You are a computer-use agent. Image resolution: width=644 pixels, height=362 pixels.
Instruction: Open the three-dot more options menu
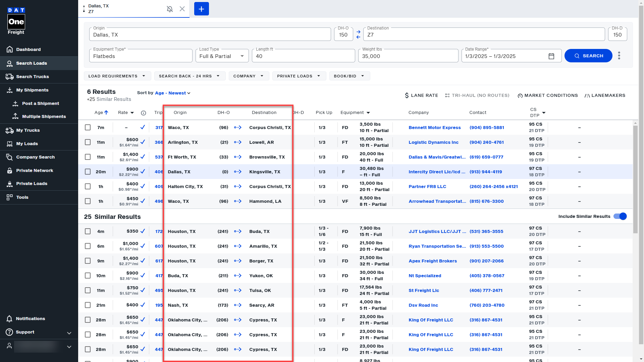click(x=619, y=56)
